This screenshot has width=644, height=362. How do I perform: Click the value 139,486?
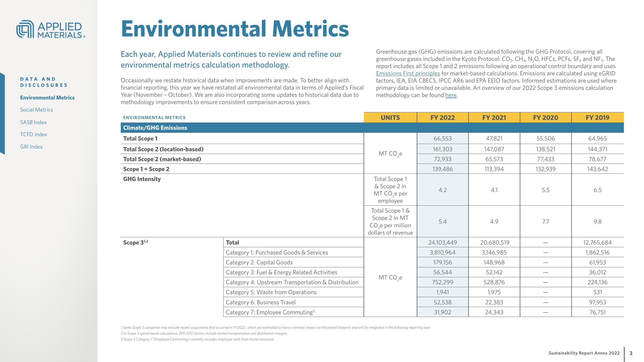pyautogui.click(x=442, y=169)
